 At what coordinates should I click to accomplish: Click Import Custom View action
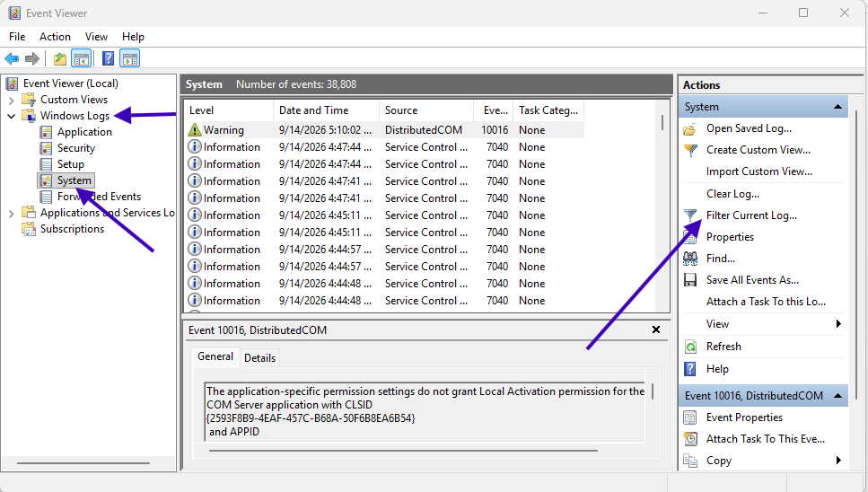coord(759,171)
